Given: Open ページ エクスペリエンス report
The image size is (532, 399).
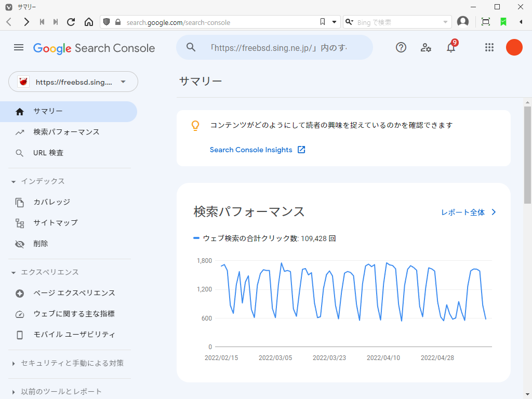Looking at the screenshot, I should (69, 293).
